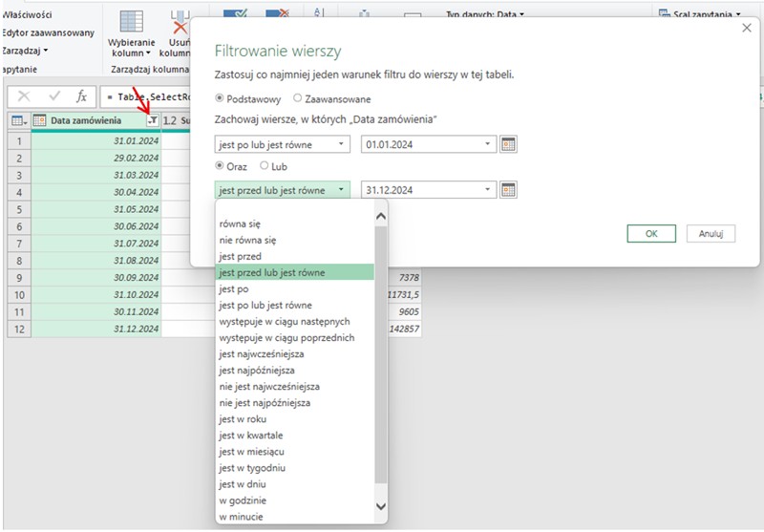Viewport: 764px width, 532px height.
Task: Click the formula bar text field
Action: pyautogui.click(x=146, y=96)
